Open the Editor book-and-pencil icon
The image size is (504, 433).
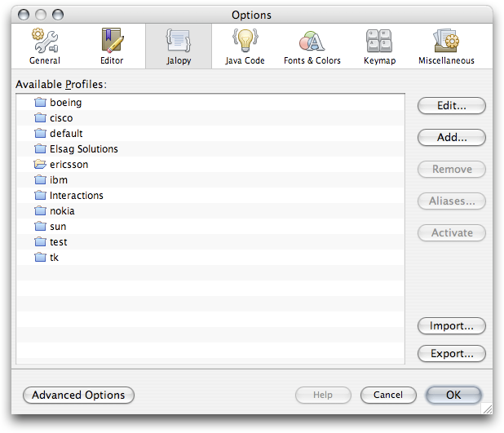(x=113, y=40)
